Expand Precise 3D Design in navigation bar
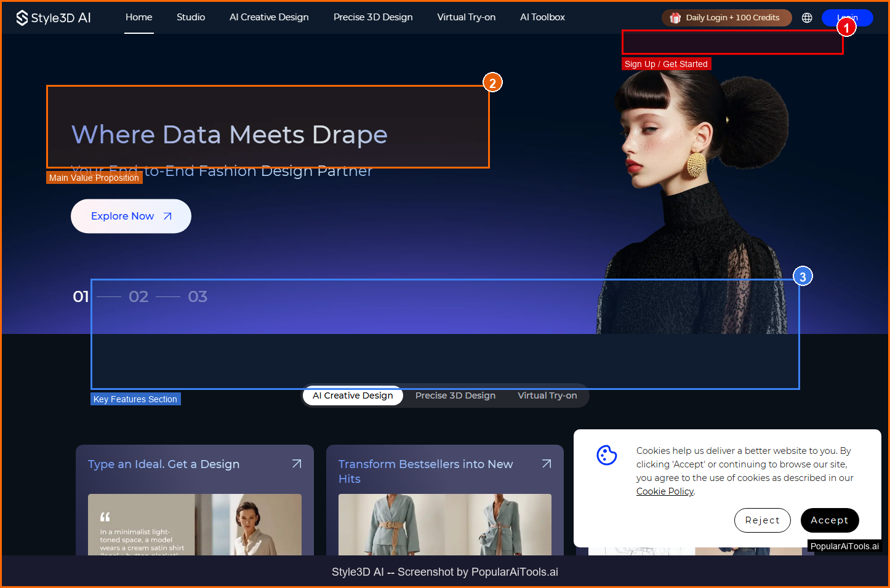 [373, 17]
